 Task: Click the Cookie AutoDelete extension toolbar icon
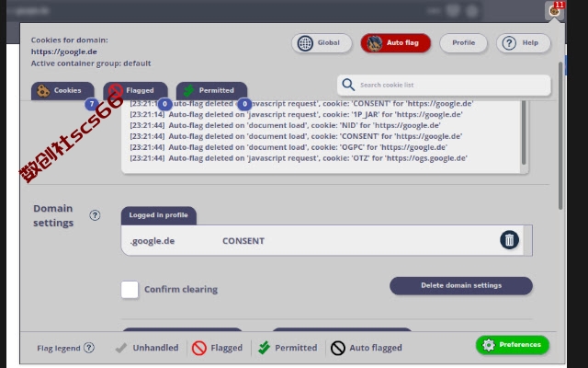[554, 10]
